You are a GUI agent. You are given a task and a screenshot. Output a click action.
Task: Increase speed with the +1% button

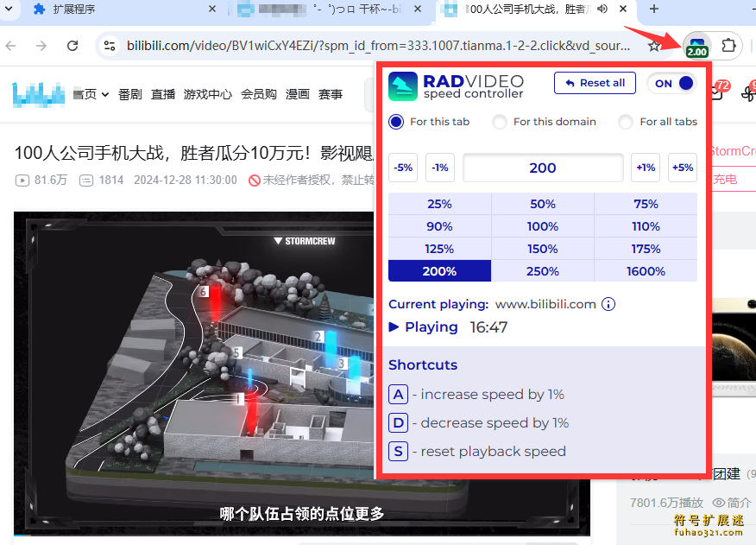646,168
